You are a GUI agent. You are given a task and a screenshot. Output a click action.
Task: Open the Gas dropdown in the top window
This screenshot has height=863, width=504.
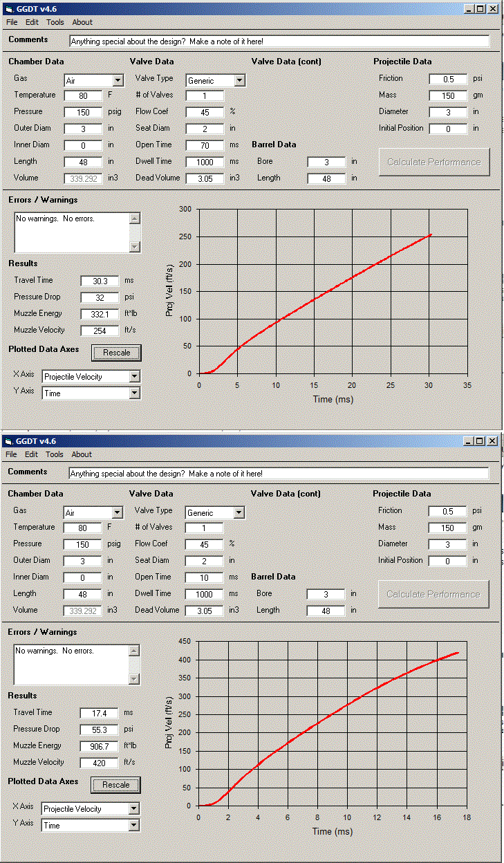118,81
